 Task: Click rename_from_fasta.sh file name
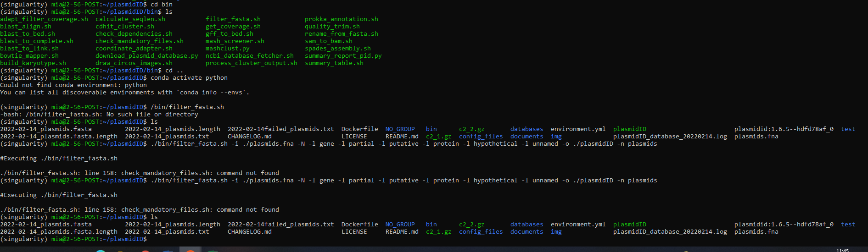(x=342, y=34)
